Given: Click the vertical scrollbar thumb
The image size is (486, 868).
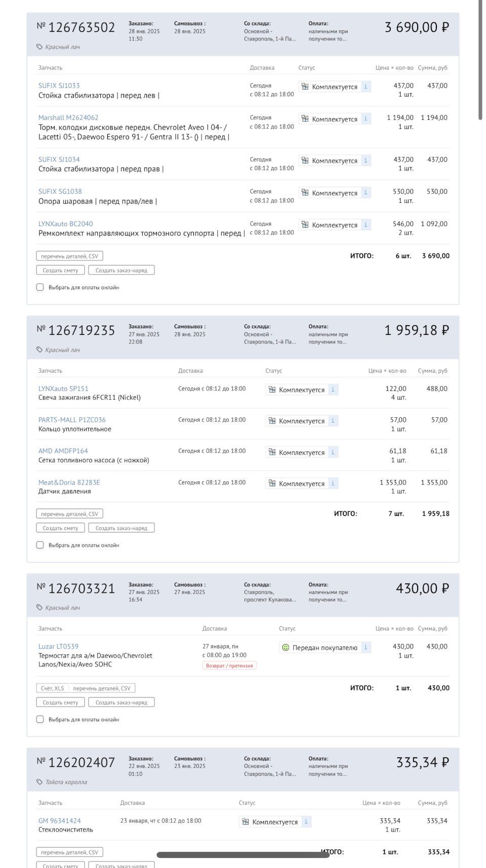Looking at the screenshot, I should click(480, 61).
